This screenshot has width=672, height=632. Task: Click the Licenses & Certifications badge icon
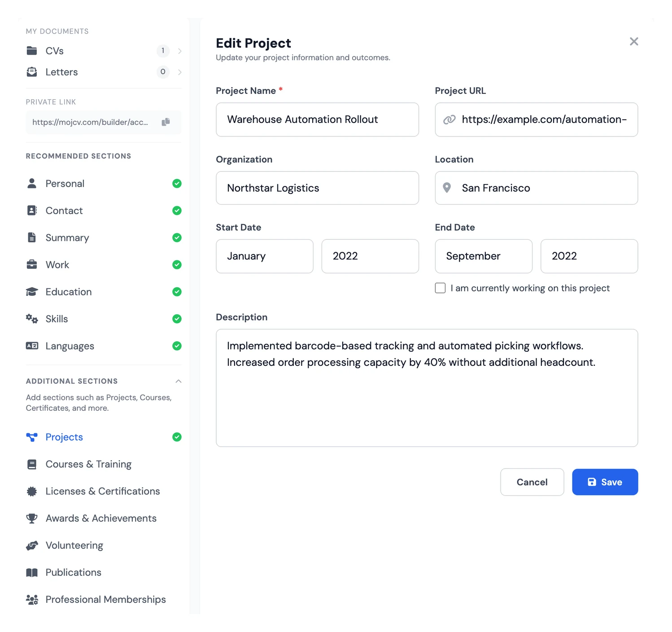click(x=32, y=492)
